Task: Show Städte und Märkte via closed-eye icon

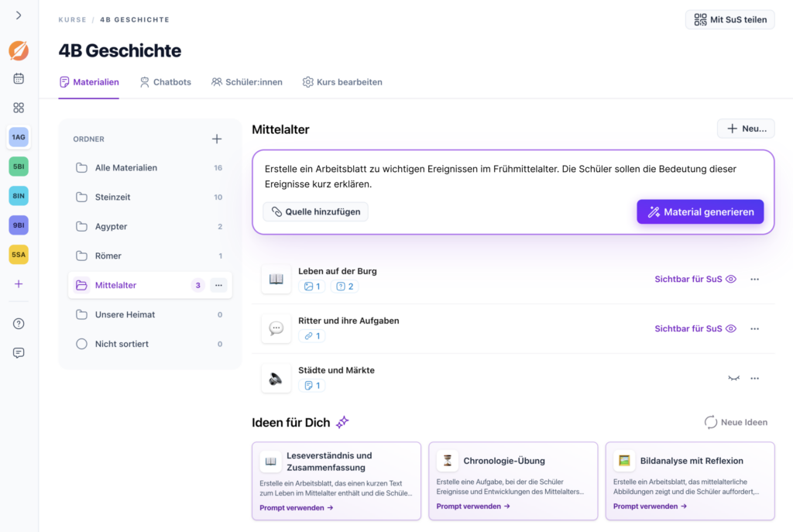Action: click(x=733, y=378)
